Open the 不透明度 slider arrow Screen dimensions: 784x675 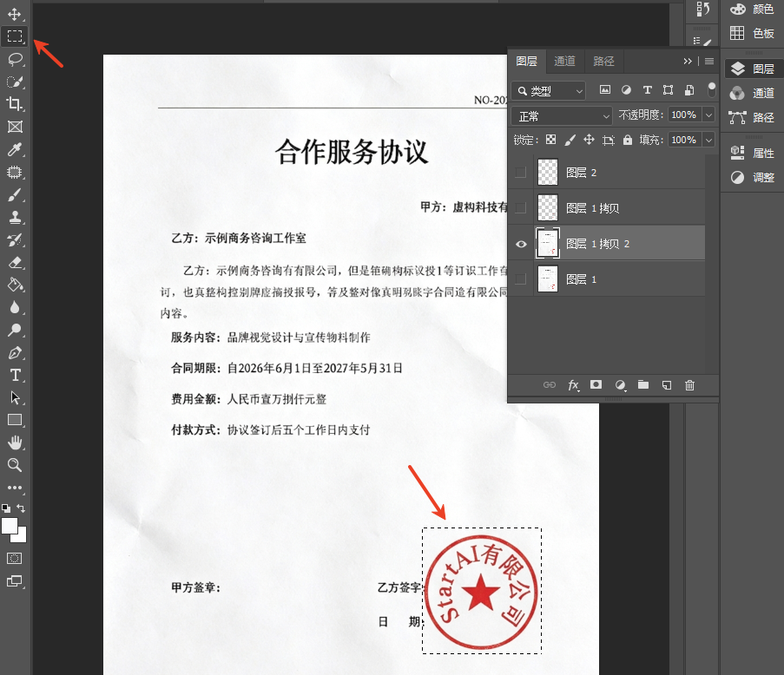[x=708, y=115]
